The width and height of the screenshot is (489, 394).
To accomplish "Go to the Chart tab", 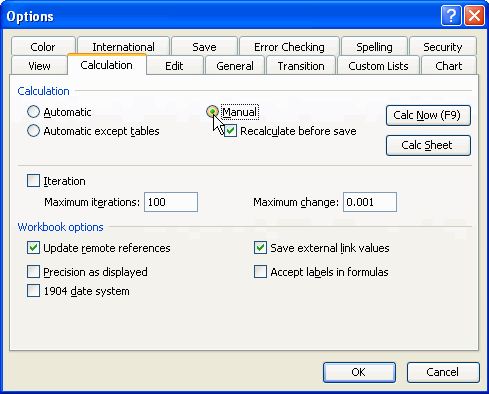I will (449, 66).
